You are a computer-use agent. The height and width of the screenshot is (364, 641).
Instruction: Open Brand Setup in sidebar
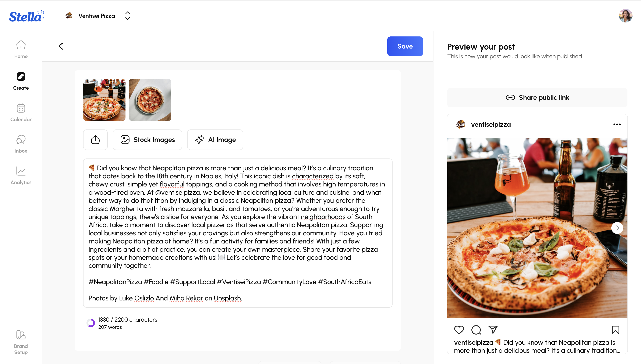pos(21,342)
